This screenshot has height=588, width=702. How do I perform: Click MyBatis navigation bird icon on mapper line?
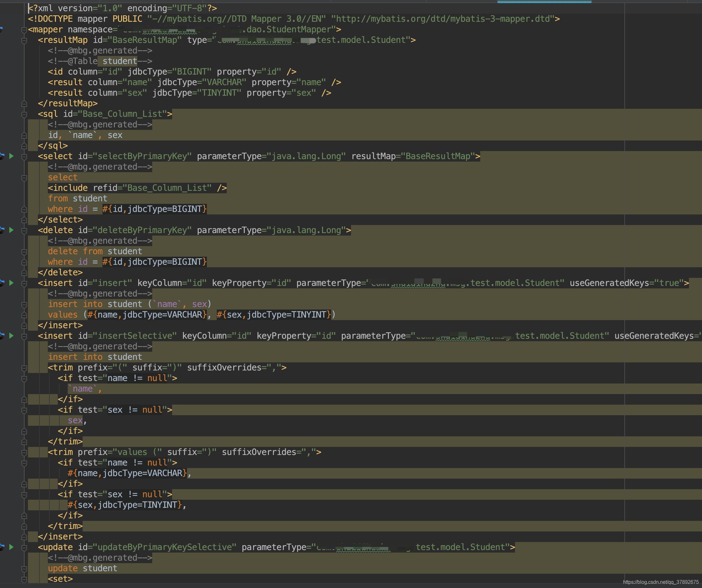pos(1,29)
